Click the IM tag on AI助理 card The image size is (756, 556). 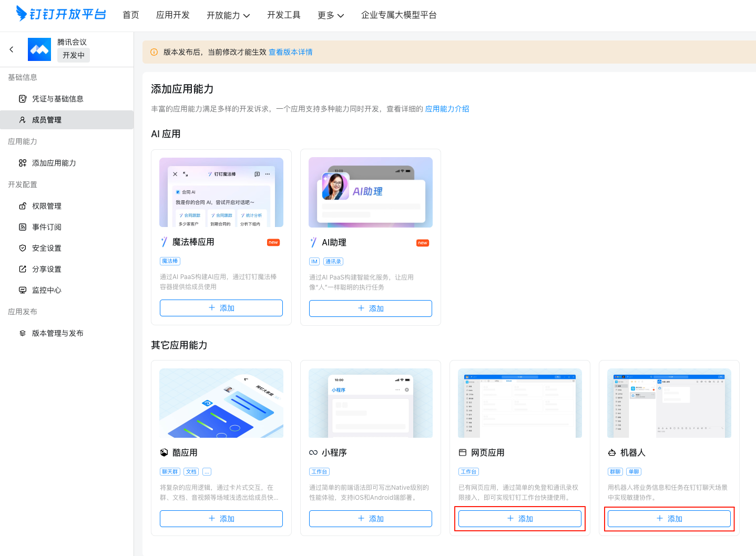point(314,262)
